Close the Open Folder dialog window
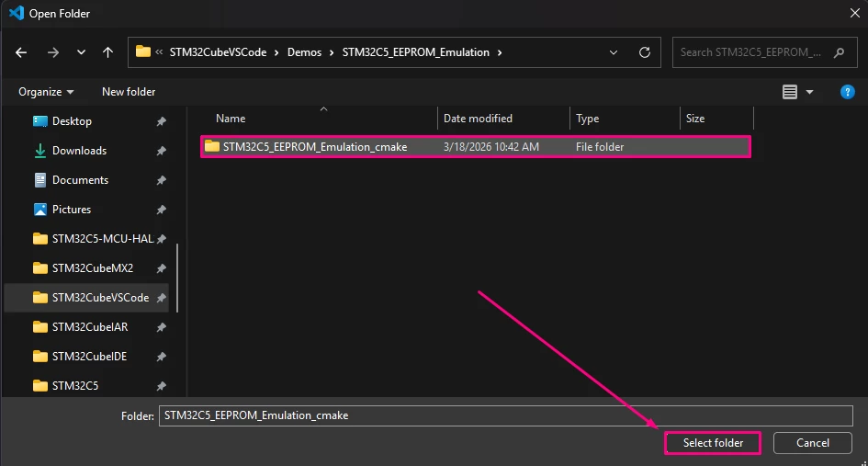 (855, 13)
